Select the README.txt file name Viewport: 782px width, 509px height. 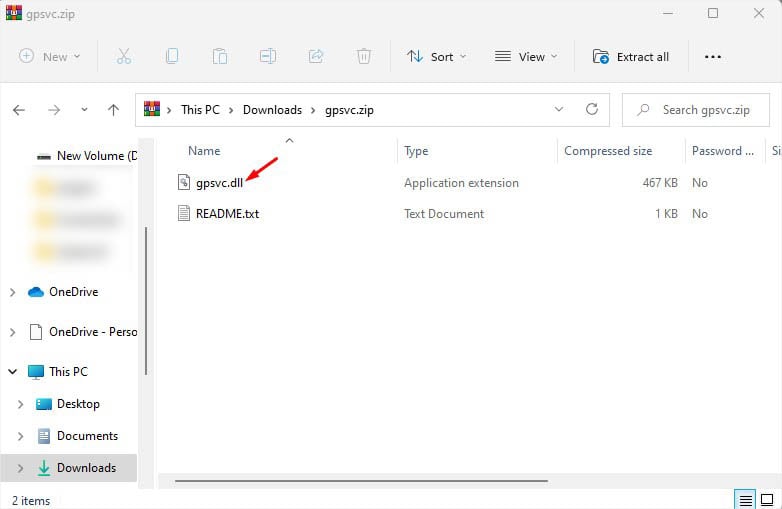[227, 213]
